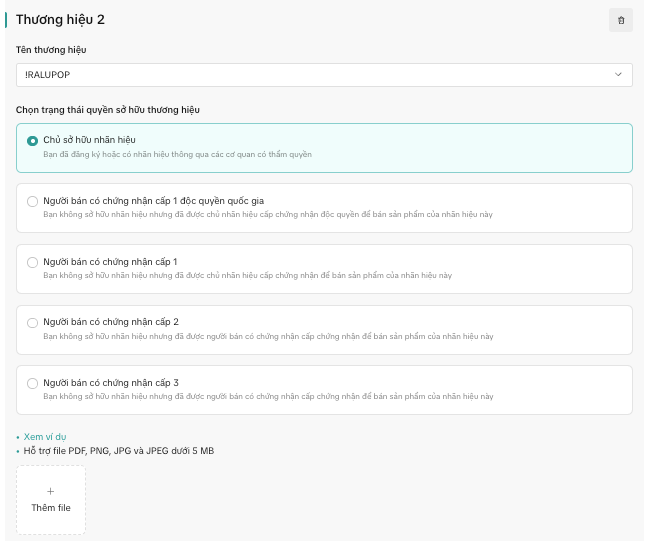Click the cấp 3 seller option card

point(324,390)
